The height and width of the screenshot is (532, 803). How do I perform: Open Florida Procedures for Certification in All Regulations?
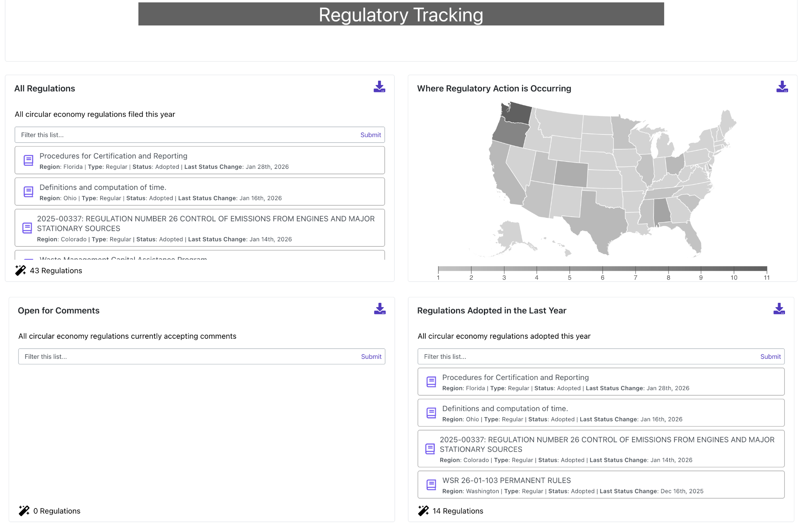click(x=114, y=156)
